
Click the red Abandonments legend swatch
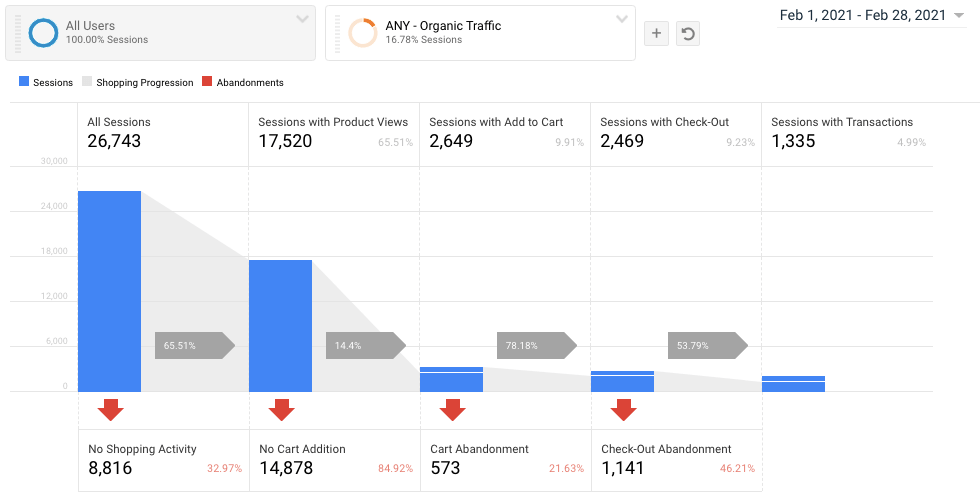tap(208, 81)
